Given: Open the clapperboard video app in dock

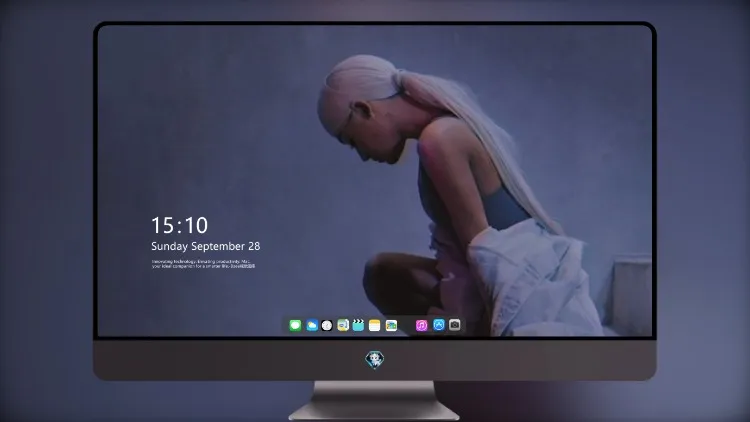Looking at the screenshot, I should pyautogui.click(x=358, y=325).
